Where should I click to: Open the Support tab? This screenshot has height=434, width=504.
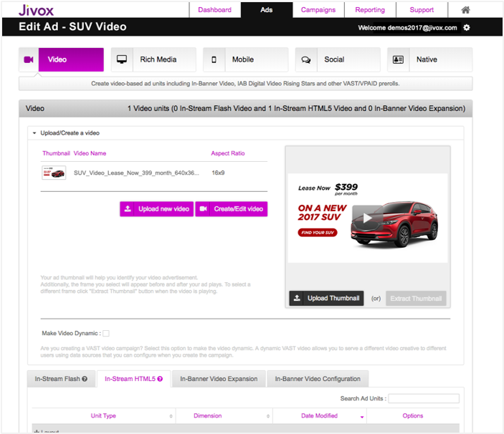point(422,10)
